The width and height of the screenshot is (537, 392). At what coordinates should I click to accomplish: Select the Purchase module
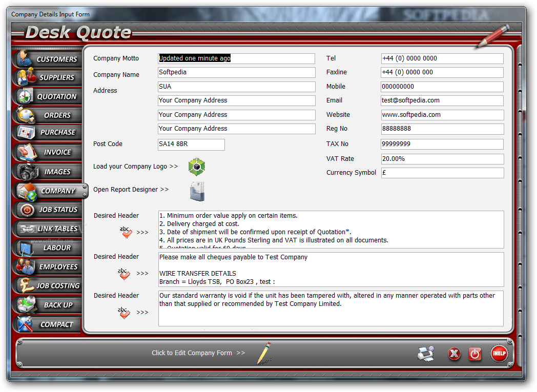[x=47, y=132]
